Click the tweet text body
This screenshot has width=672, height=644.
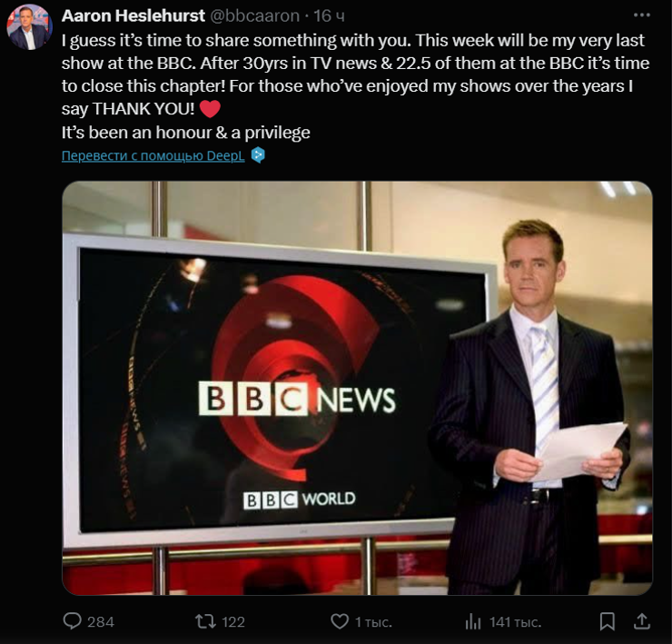[x=356, y=86]
